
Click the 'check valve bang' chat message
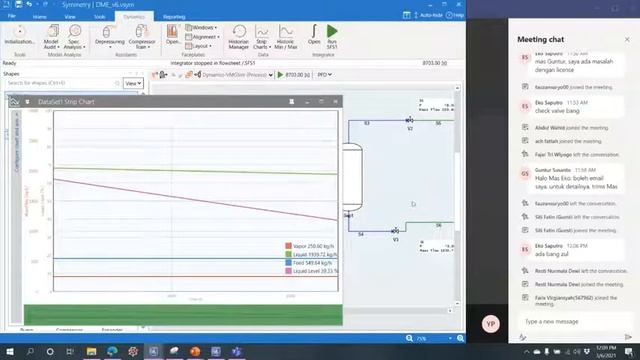[x=557, y=111]
